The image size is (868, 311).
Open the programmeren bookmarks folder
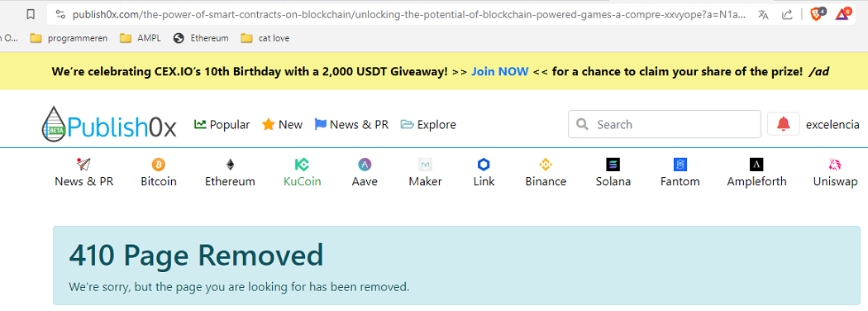coord(69,38)
